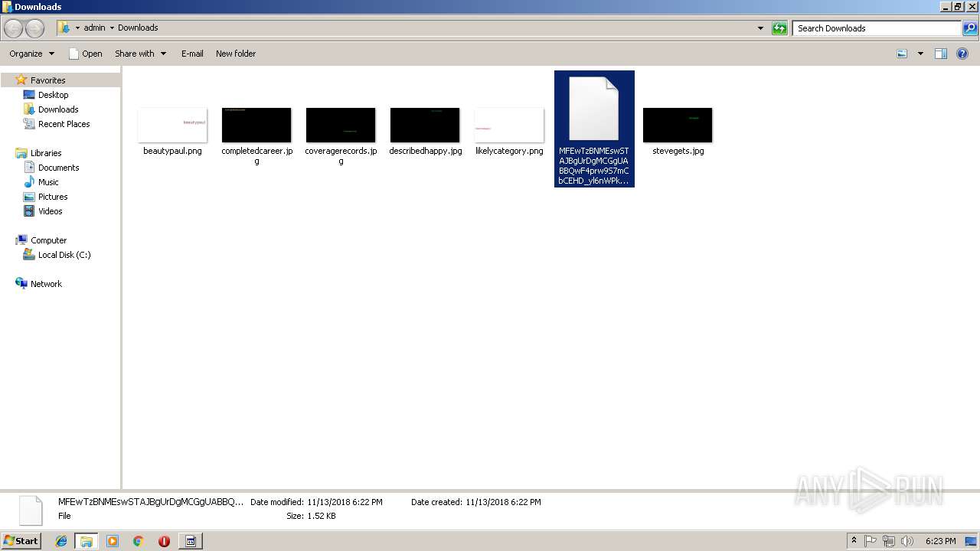This screenshot has height=551, width=980.
Task: Toggle the preview pane button
Action: tap(941, 54)
